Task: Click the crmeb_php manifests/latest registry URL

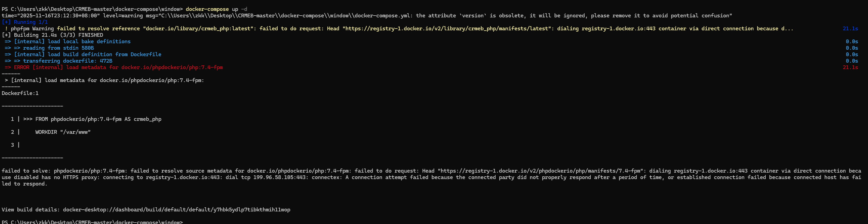Action: tap(447, 29)
